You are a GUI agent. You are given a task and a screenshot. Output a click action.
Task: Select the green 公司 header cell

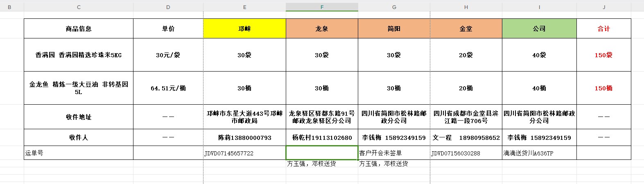coord(539,29)
